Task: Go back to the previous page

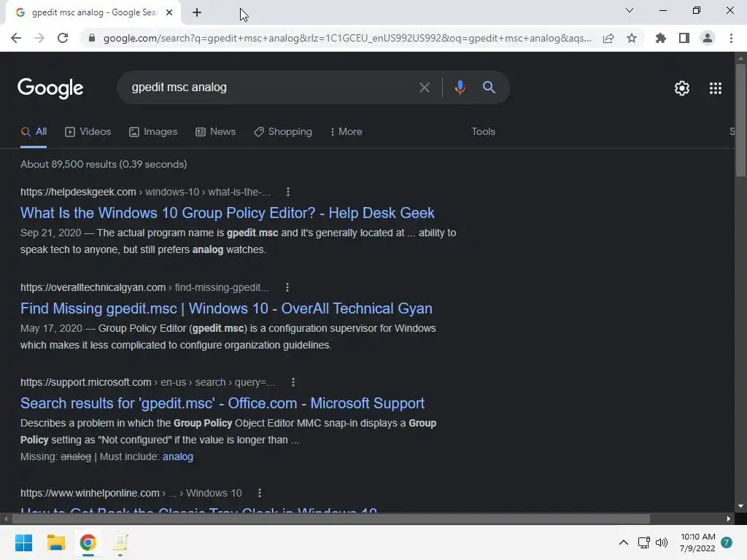Action: tap(16, 38)
